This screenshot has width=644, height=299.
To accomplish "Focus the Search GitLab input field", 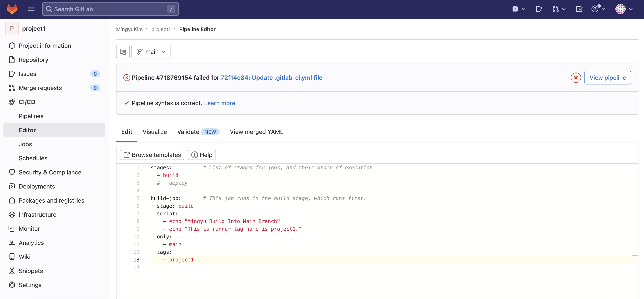I will (110, 9).
